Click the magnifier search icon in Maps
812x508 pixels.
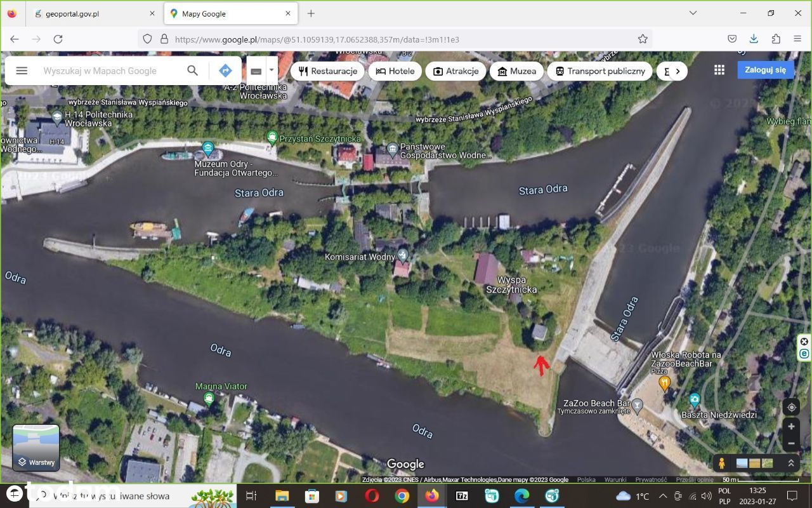pyautogui.click(x=193, y=70)
